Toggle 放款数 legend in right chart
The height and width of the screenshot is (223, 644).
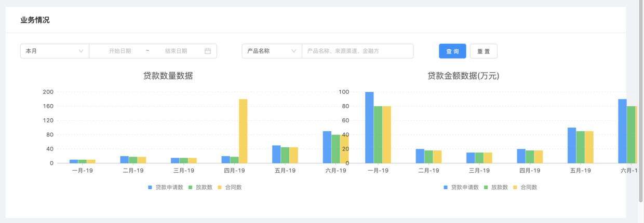point(495,187)
